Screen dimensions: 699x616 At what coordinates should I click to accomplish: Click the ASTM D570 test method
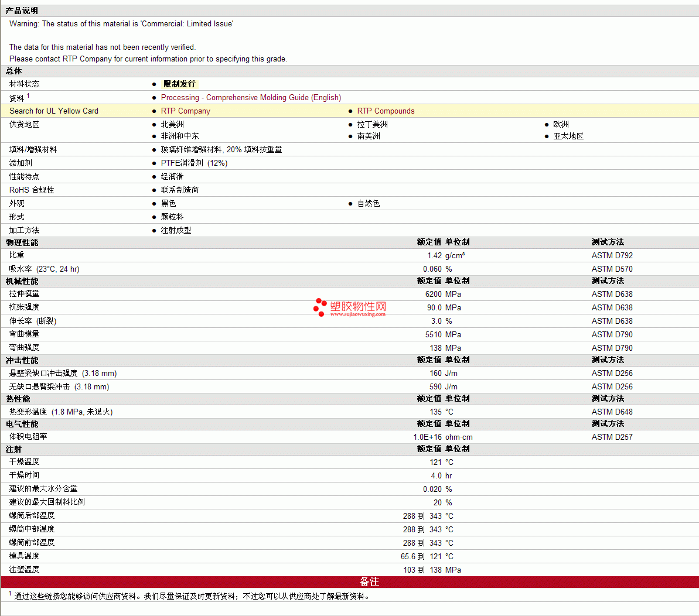tap(612, 269)
